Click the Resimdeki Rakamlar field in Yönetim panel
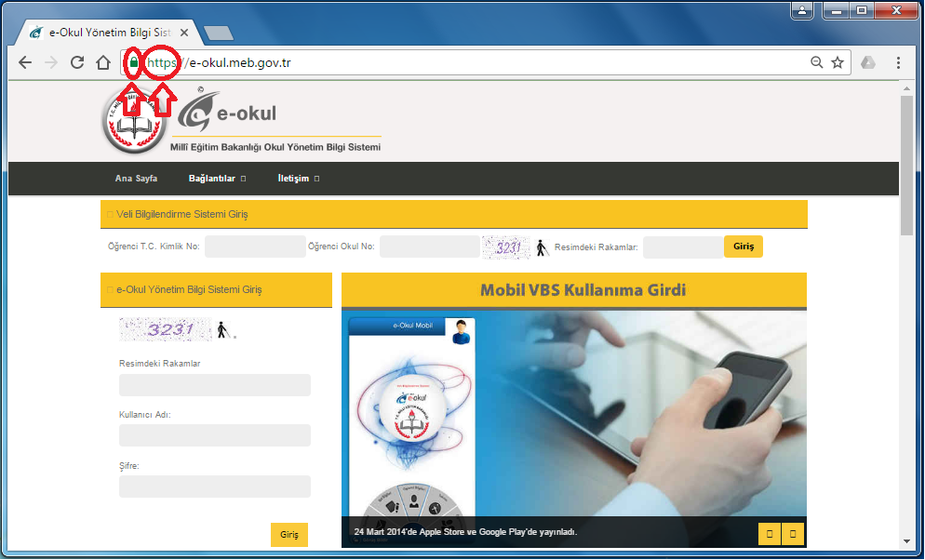This screenshot has width=925, height=560. click(215, 385)
